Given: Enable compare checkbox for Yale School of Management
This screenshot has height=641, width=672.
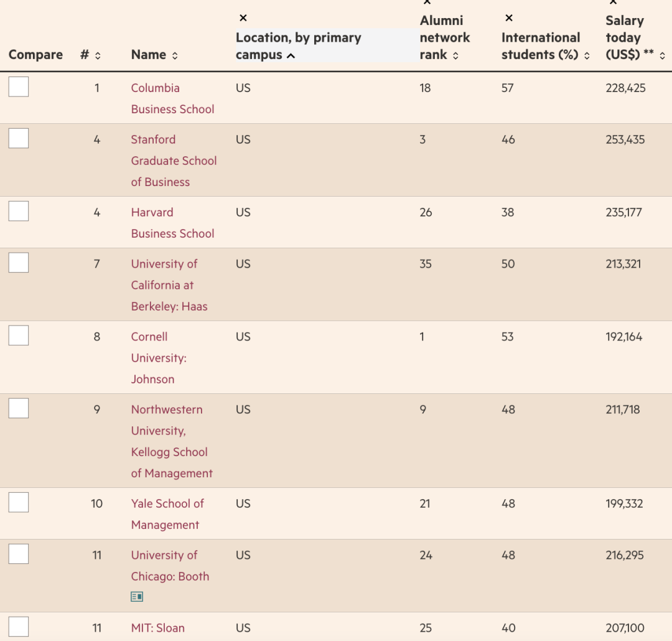Looking at the screenshot, I should (x=19, y=502).
